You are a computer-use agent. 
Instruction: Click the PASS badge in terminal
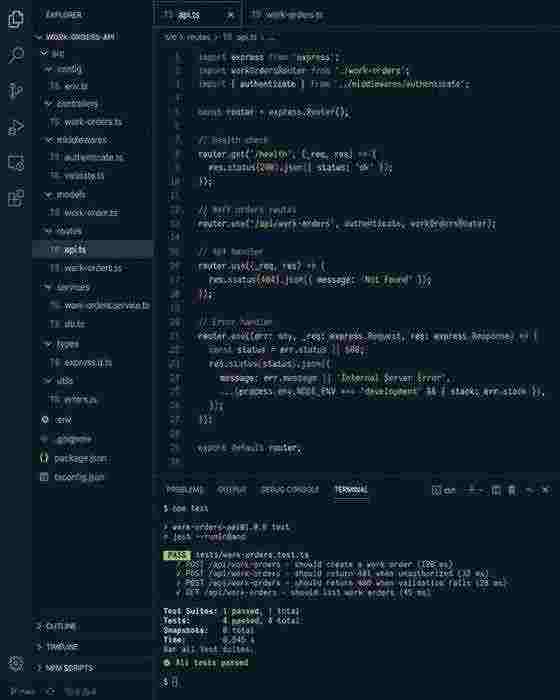pos(177,555)
